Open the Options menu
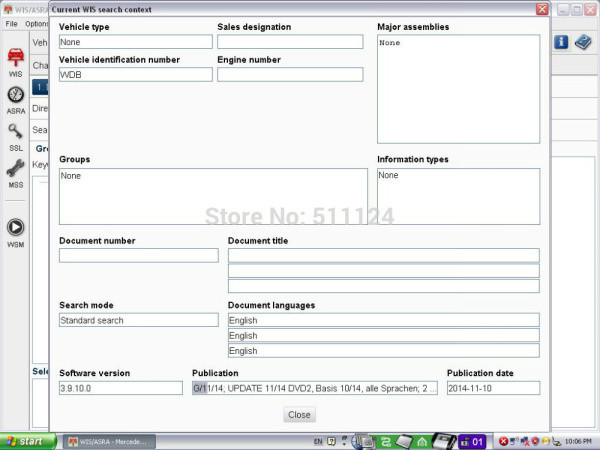600x450 pixels. (x=36, y=24)
